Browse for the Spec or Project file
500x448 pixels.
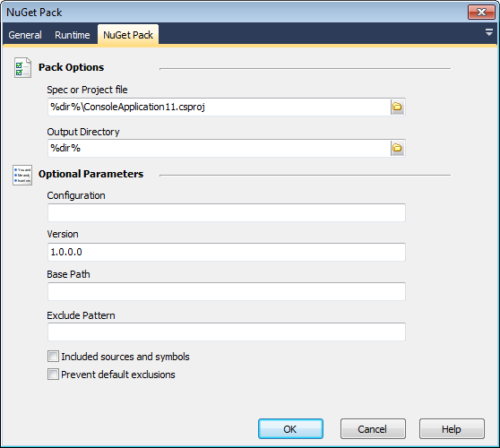397,107
